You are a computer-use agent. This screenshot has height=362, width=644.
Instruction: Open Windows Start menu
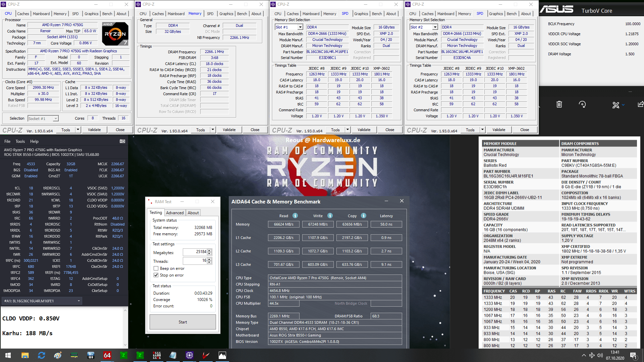[x=8, y=355]
